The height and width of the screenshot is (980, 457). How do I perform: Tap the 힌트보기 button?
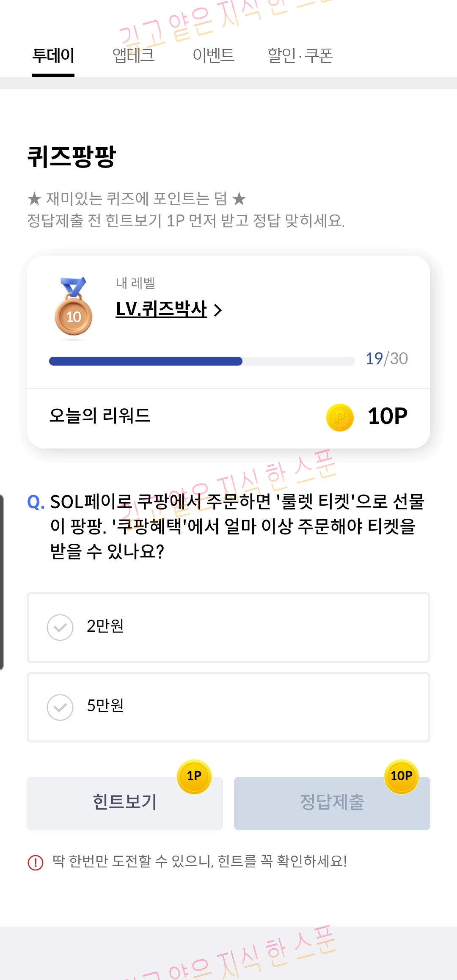click(125, 803)
